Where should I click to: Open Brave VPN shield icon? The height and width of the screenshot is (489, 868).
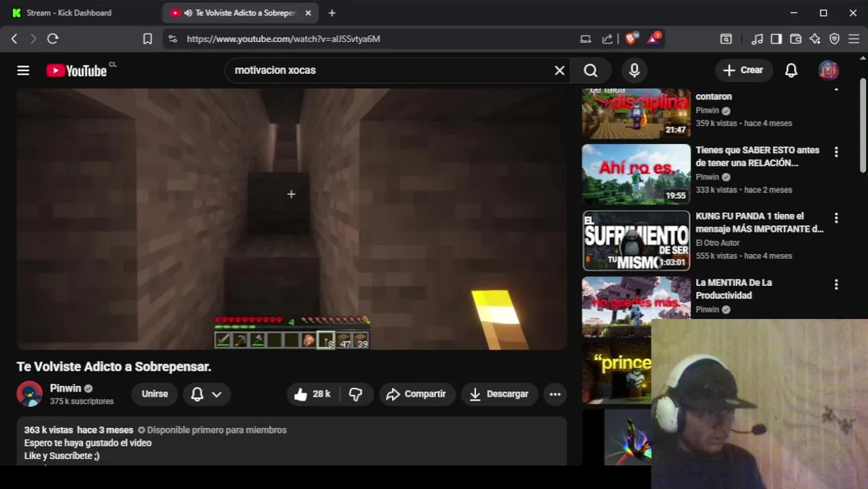click(835, 39)
